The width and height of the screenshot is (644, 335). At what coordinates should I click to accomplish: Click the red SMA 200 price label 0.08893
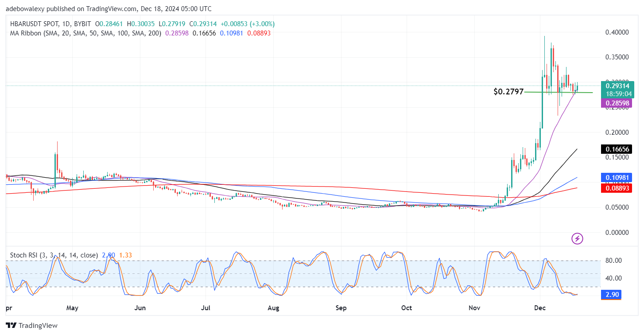coord(617,188)
